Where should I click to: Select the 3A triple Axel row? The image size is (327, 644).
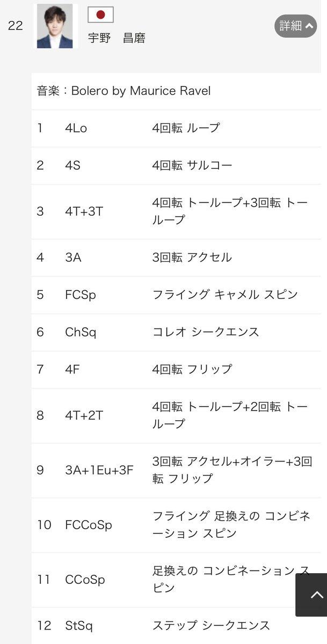176,257
